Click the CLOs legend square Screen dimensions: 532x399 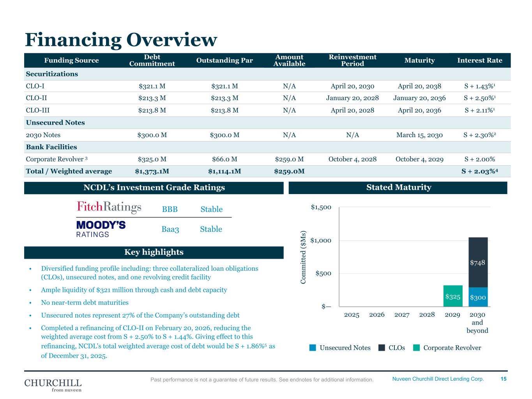(x=382, y=348)
